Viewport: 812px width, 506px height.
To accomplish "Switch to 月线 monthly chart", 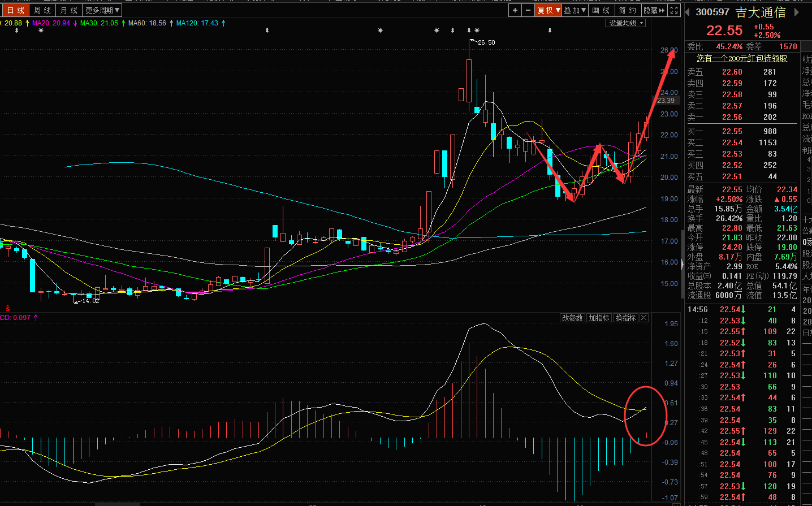I will point(69,10).
